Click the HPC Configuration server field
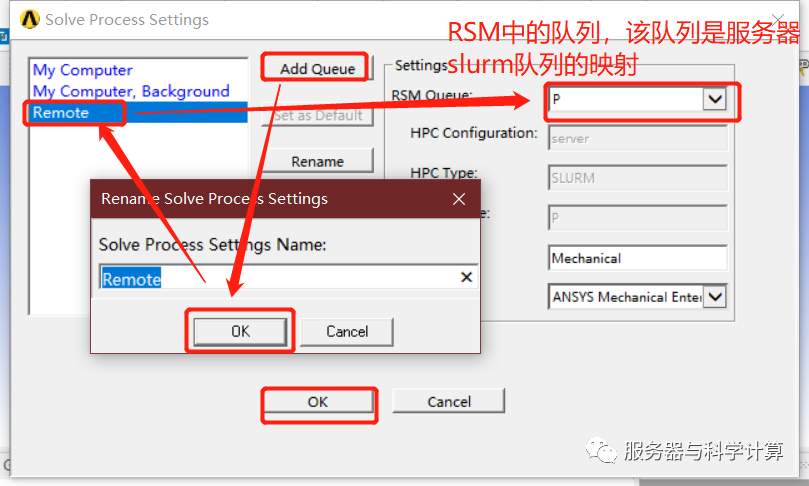The width and height of the screenshot is (809, 486). (638, 138)
